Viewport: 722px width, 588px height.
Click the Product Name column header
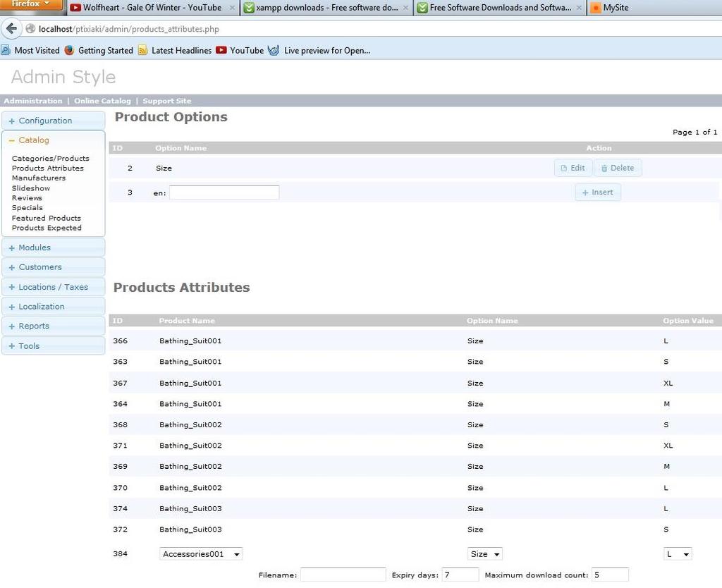pyautogui.click(x=187, y=321)
